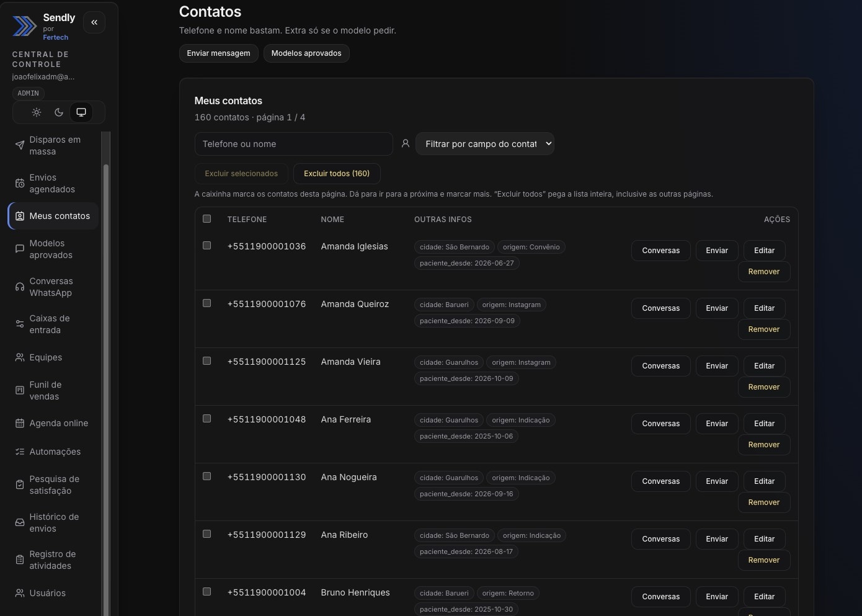The image size is (862, 616).
Task: Collapse the sidebar with the double-chevron icon
Action: (94, 22)
